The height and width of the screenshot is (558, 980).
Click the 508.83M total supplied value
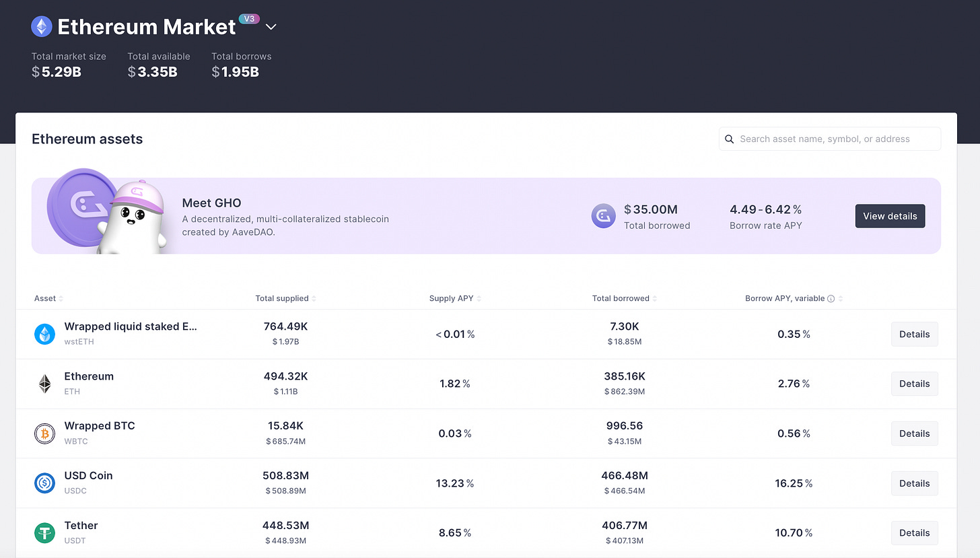[285, 475]
